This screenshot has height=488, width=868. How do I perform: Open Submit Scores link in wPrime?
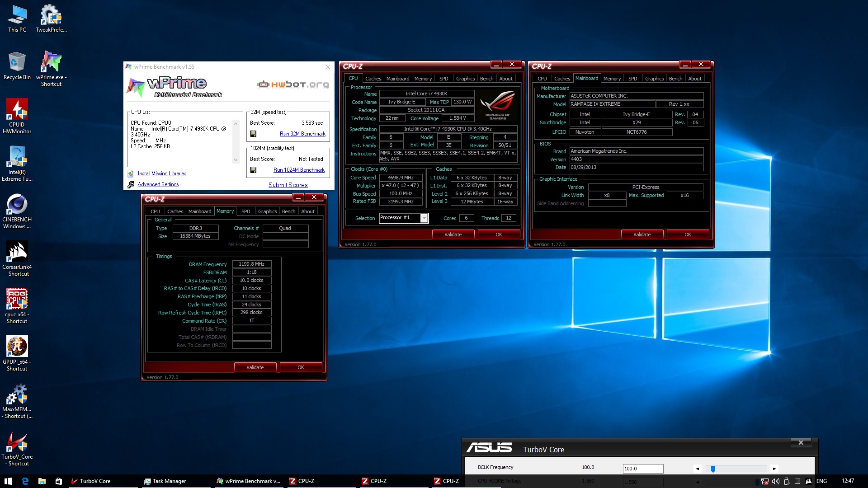point(288,185)
